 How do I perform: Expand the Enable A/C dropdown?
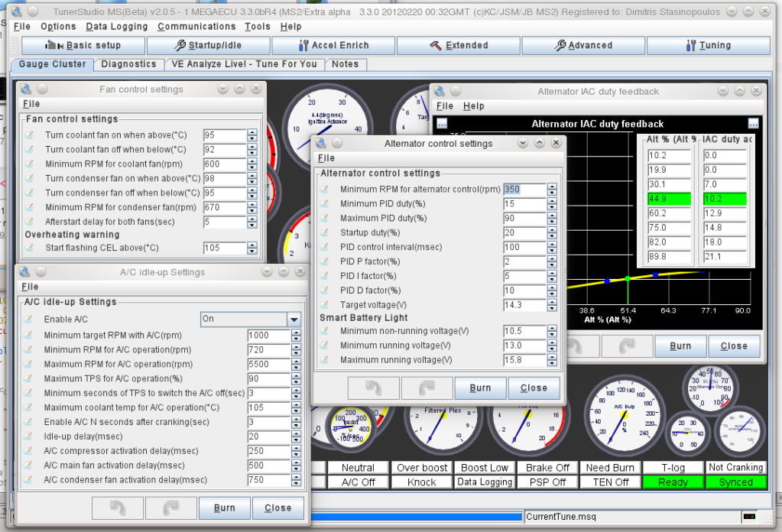click(294, 320)
